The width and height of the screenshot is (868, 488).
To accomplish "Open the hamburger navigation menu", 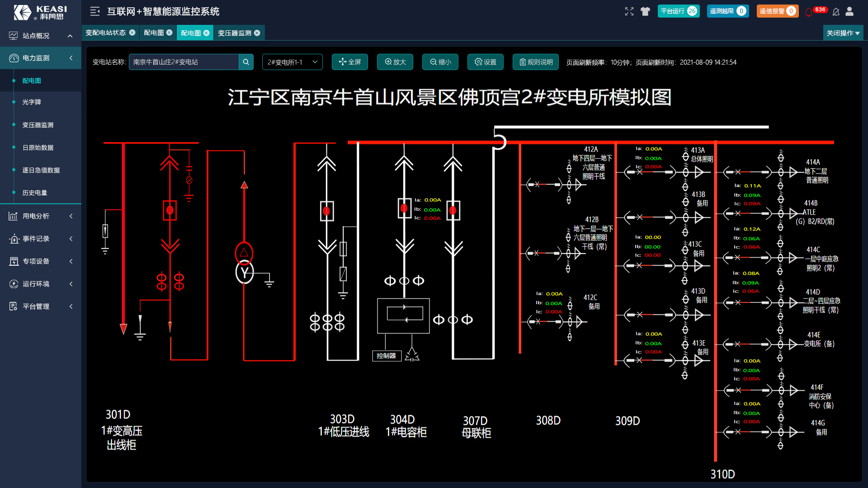I will pos(95,11).
